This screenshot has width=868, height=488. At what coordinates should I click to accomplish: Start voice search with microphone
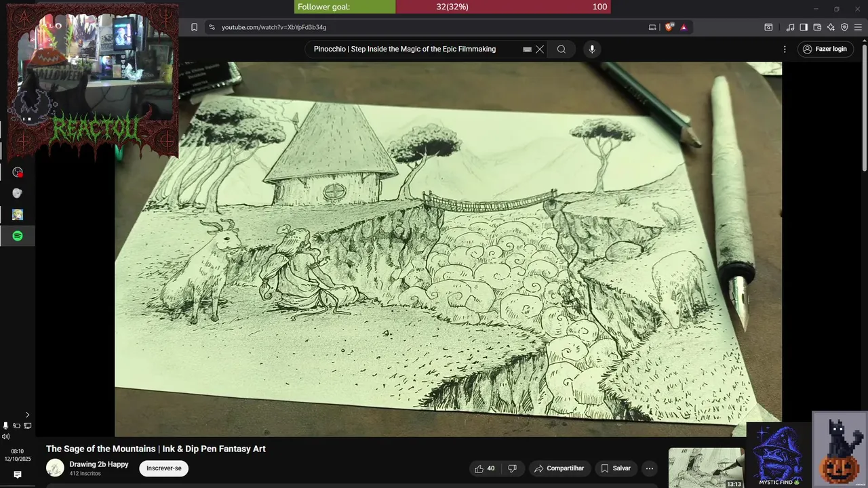592,49
